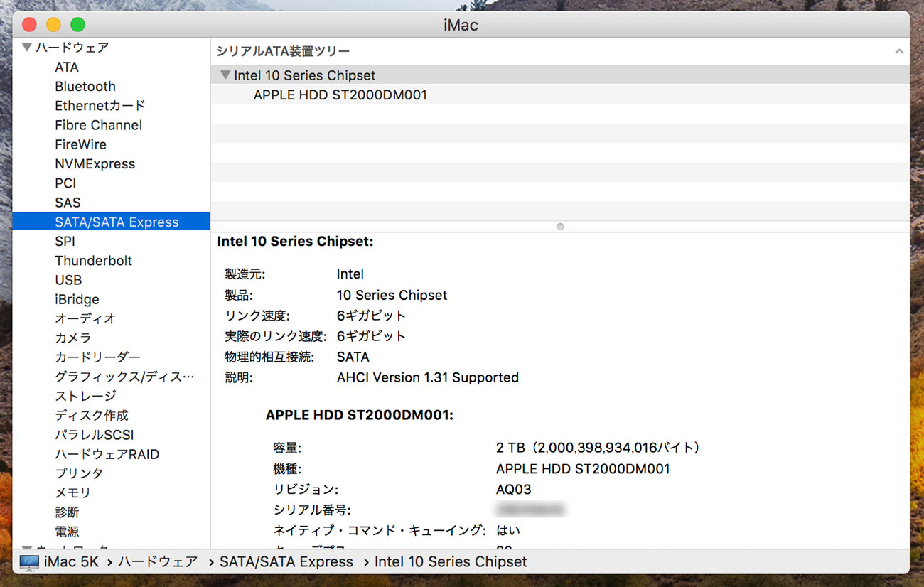
Task: Click the リンク速度 6ギガビット value
Action: click(371, 316)
